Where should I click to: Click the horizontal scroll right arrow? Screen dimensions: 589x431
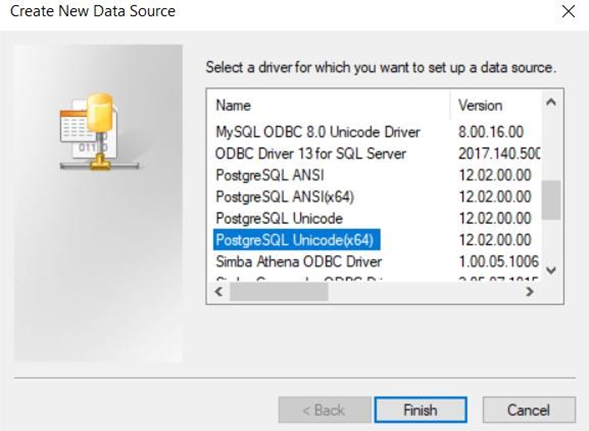click(529, 291)
